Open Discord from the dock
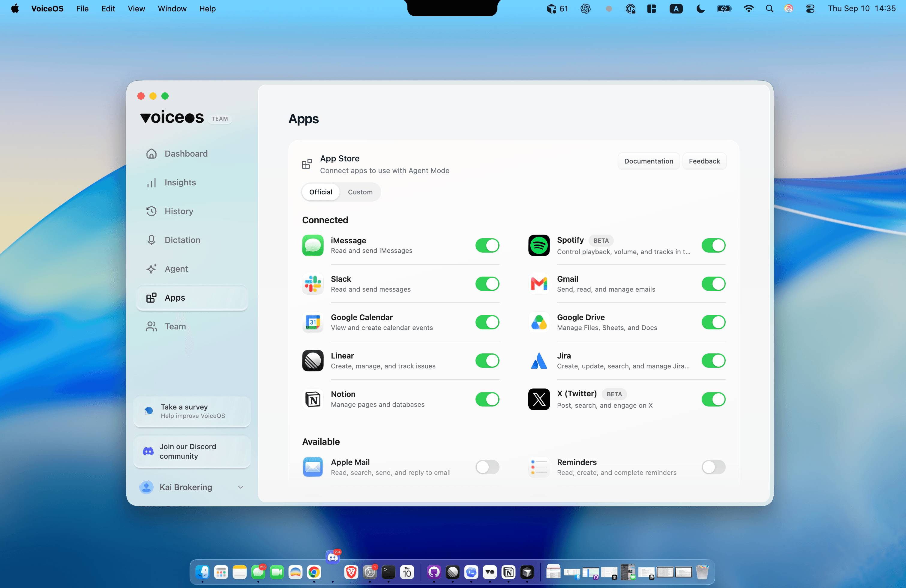The width and height of the screenshot is (906, 588). [x=333, y=557]
